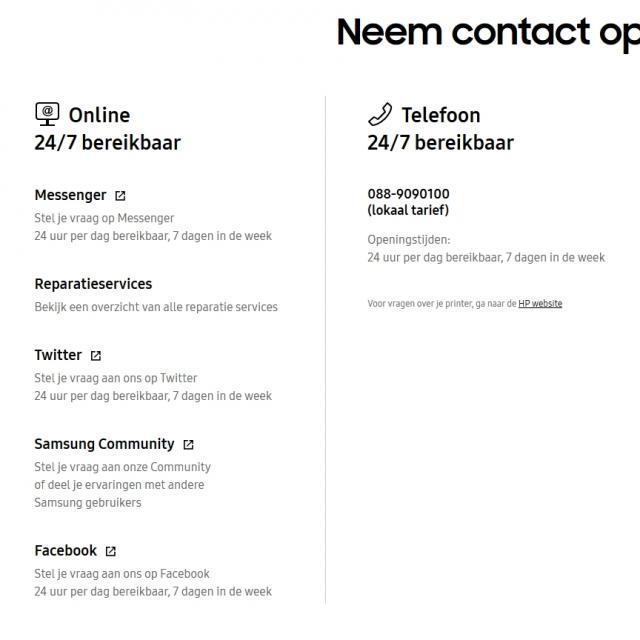Follow the HP website link
The width and height of the screenshot is (640, 640).
tap(540, 304)
